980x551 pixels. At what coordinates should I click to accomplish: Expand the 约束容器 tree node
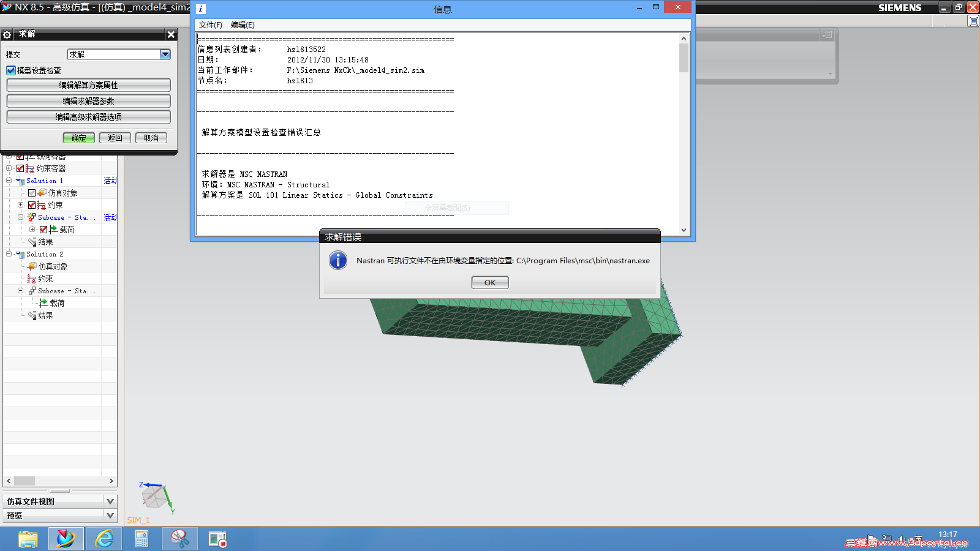tap(9, 168)
